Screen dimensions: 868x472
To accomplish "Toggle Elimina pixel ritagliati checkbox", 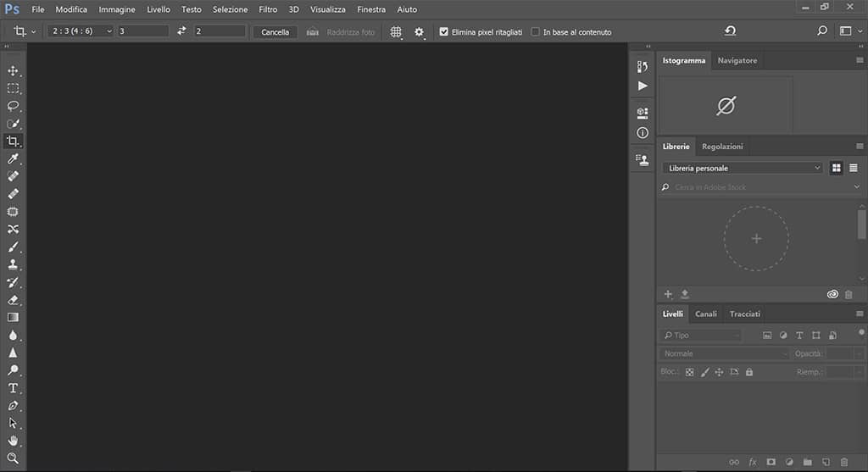I will pyautogui.click(x=444, y=32).
